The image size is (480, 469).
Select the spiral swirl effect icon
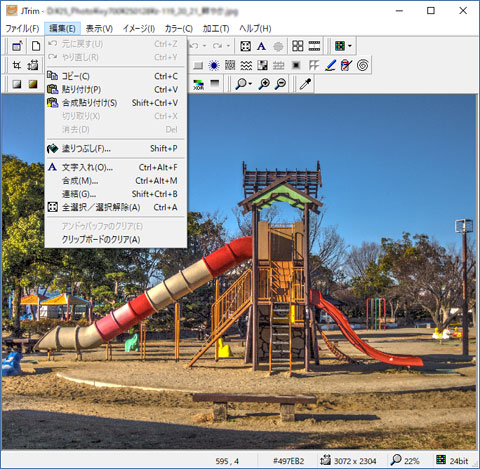coord(362,65)
